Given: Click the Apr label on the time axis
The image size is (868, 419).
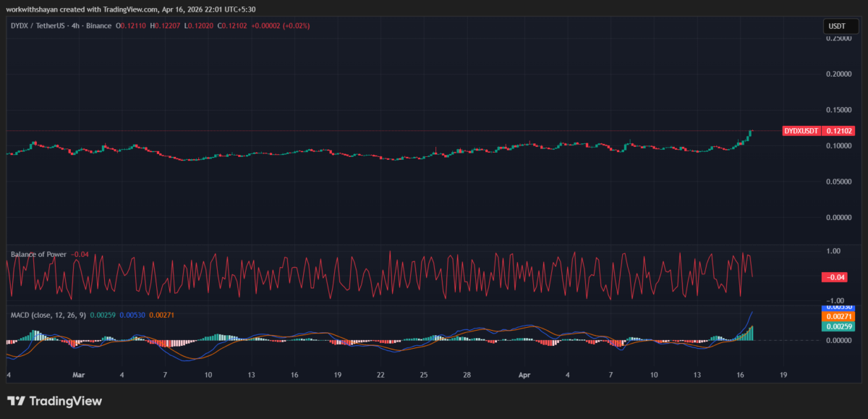Looking at the screenshot, I should pyautogui.click(x=524, y=375).
